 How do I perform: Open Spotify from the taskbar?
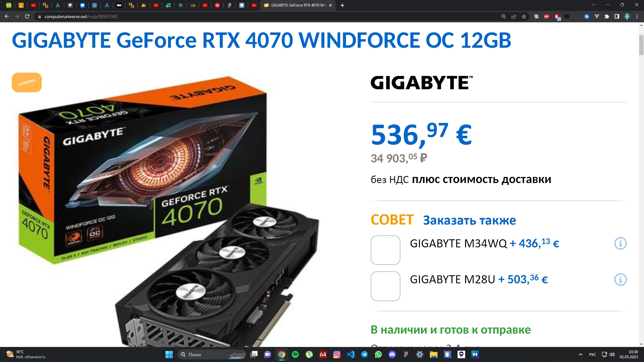[295, 354]
